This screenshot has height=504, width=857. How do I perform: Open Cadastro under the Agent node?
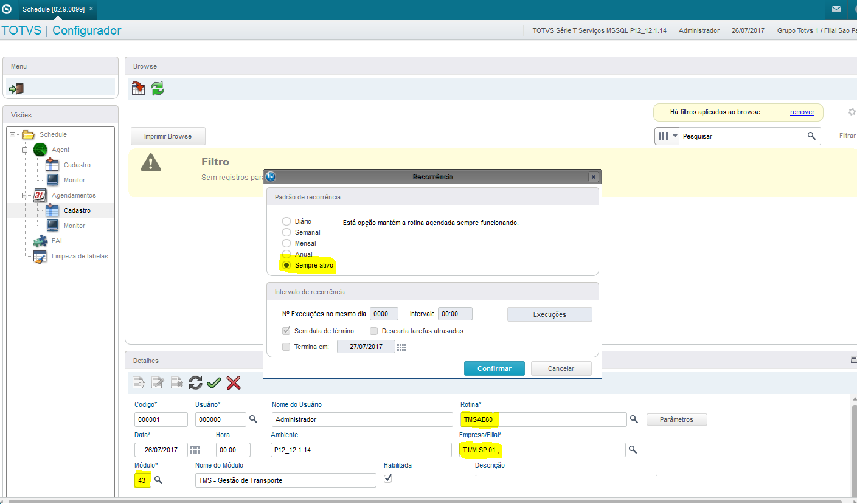click(x=77, y=165)
